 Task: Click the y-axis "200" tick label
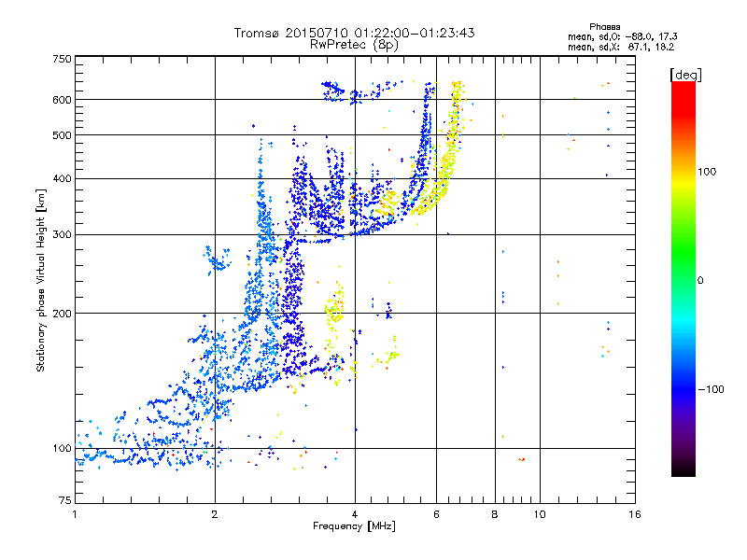[63, 314]
